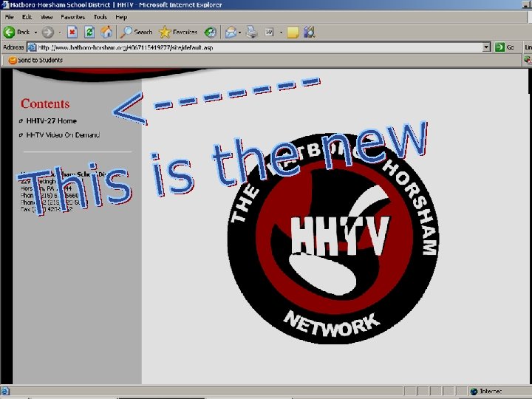Image resolution: width=532 pixels, height=399 pixels.
Task: Click the green Go button
Action: click(x=505, y=47)
